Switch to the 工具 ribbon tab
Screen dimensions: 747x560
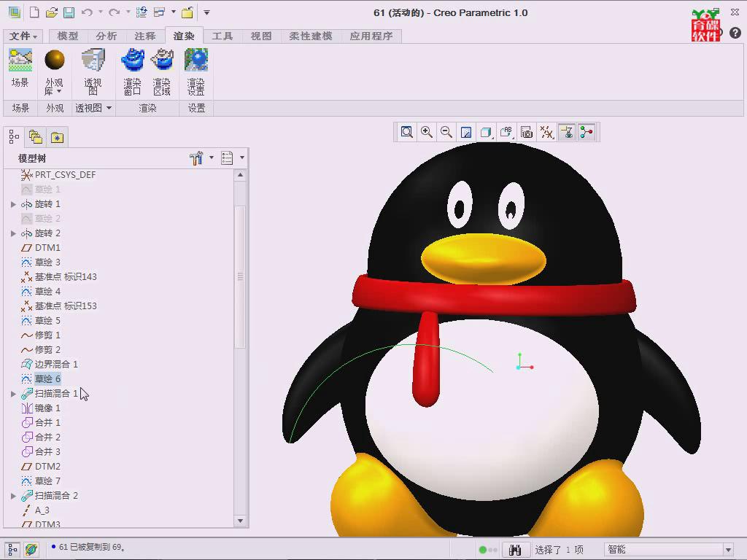pyautogui.click(x=222, y=36)
